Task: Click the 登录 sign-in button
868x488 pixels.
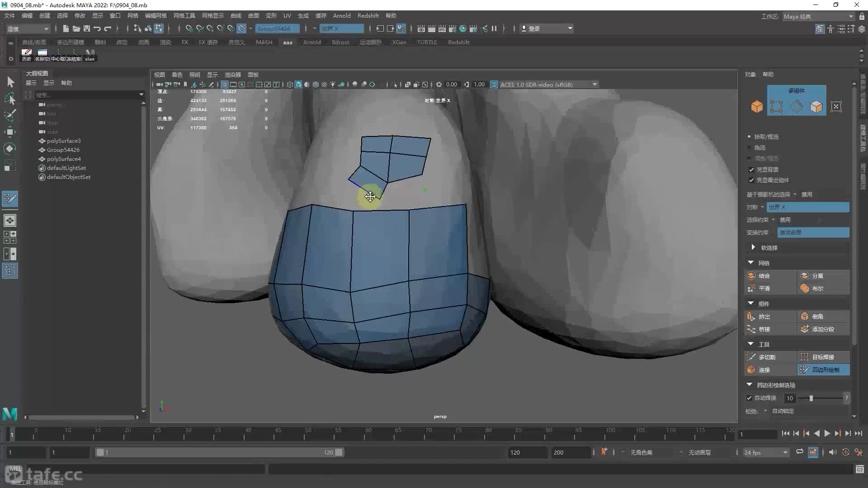Action: coord(546,28)
